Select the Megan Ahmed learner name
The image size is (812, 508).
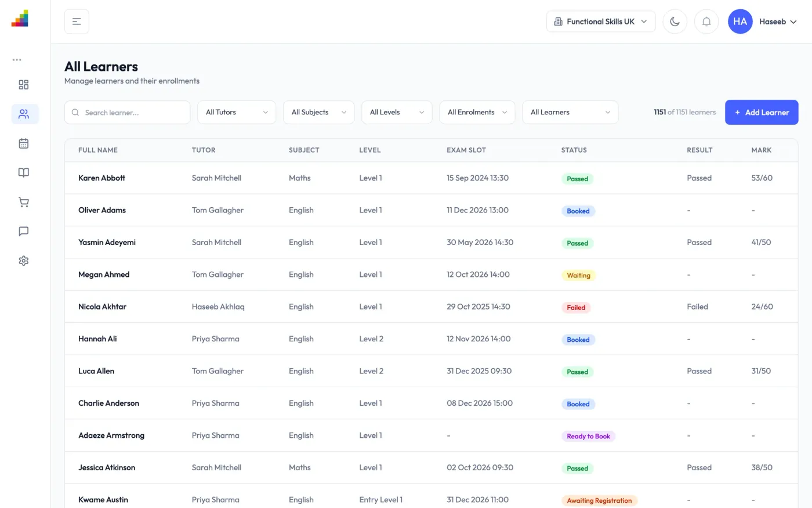(104, 275)
